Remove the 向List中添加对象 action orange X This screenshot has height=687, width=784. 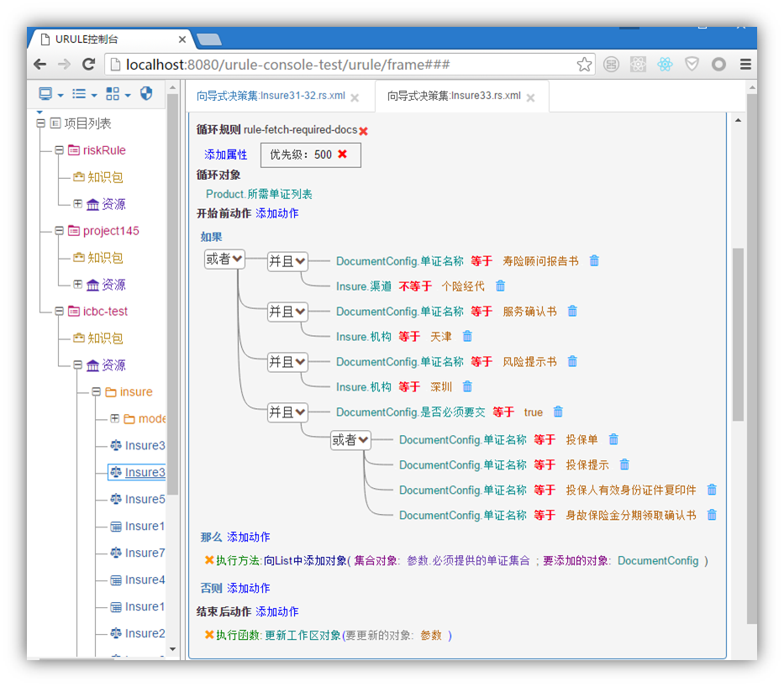click(209, 560)
